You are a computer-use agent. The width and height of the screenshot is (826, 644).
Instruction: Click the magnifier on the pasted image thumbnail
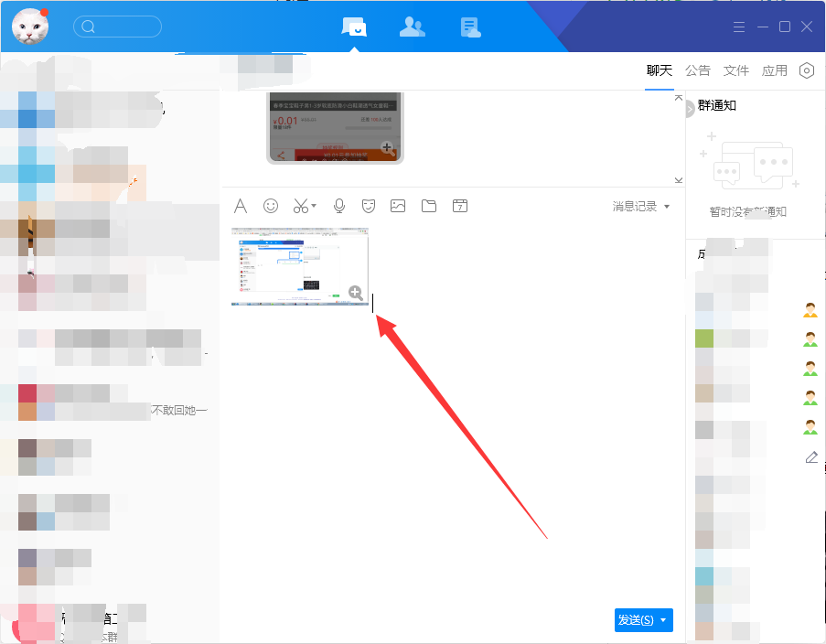356,293
